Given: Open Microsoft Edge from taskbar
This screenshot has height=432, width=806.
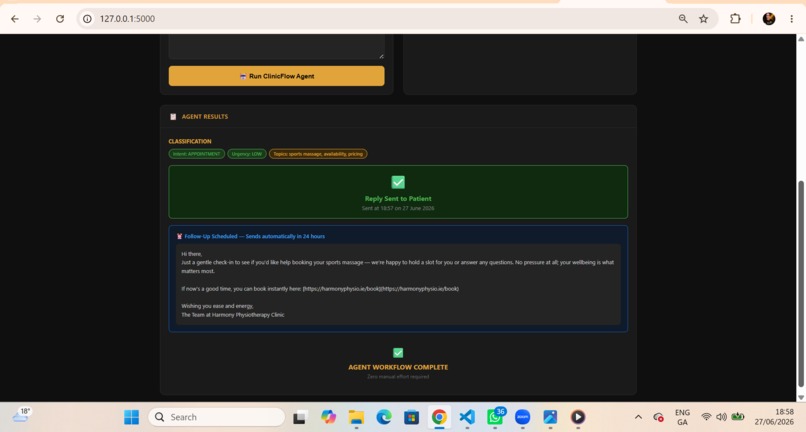Looking at the screenshot, I should [x=383, y=417].
